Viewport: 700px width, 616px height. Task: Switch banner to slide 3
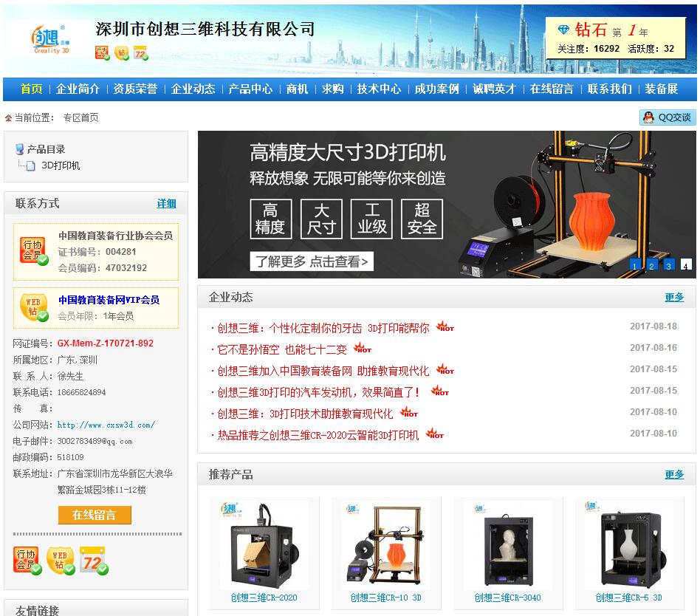(669, 264)
